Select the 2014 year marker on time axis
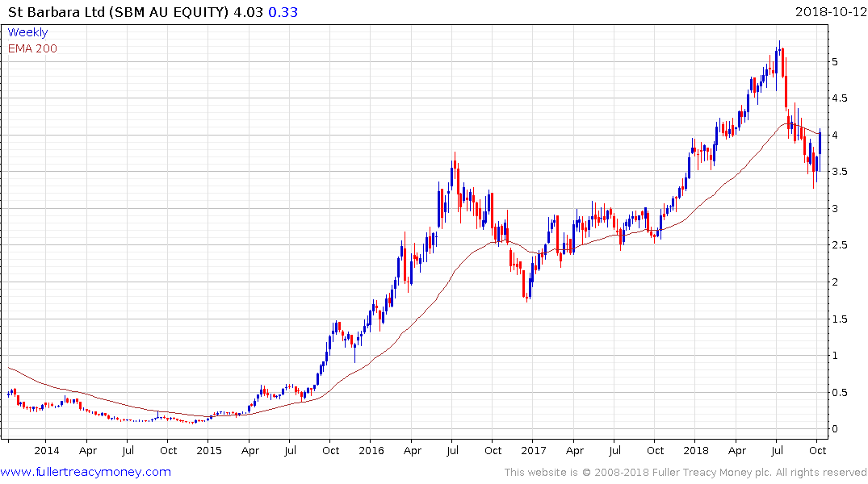 [x=47, y=450]
